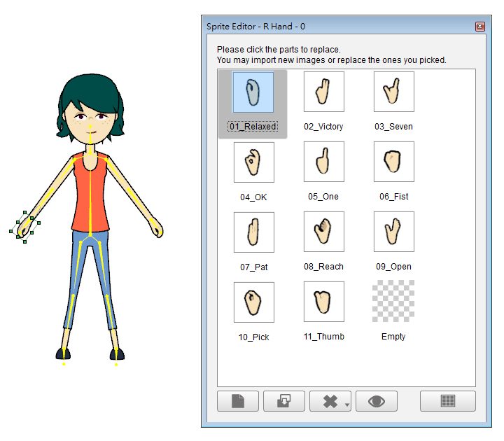Choose the 02_Victory hand sprite
This screenshot has width=504, height=441.
pyautogui.click(x=323, y=92)
